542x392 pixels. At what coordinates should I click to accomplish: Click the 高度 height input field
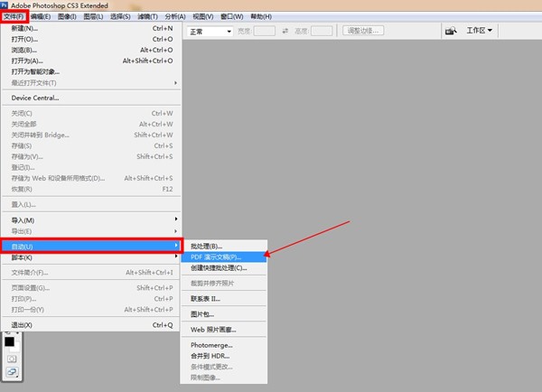[x=322, y=31]
